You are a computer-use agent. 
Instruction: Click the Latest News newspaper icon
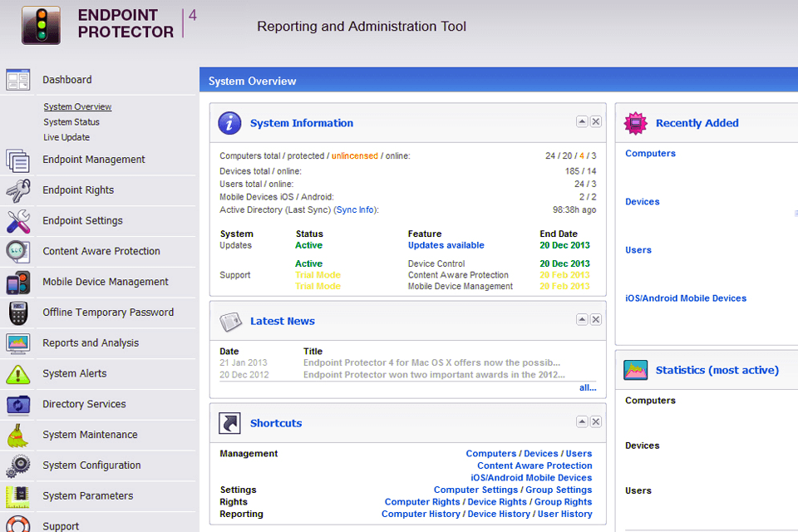point(230,321)
